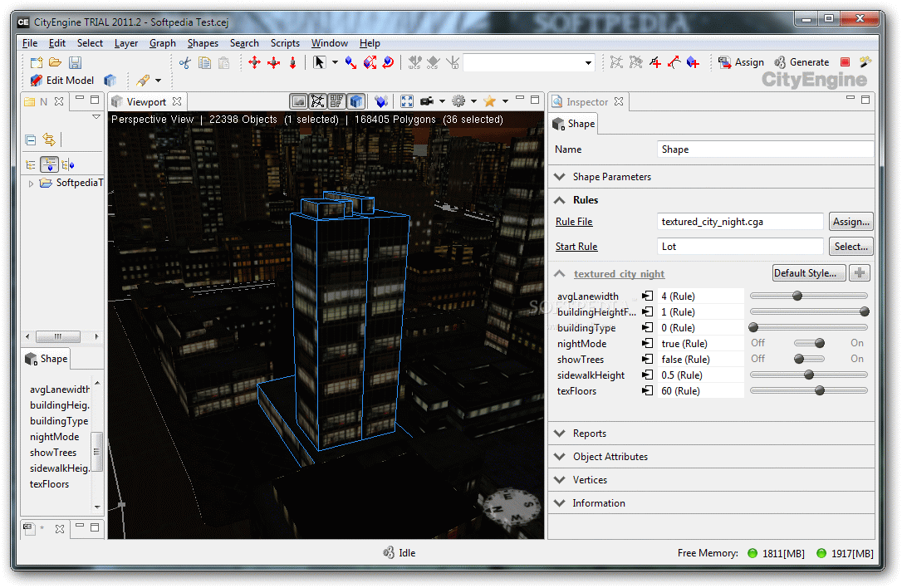
Task: Toggle buildingType value source icon
Action: coord(648,328)
